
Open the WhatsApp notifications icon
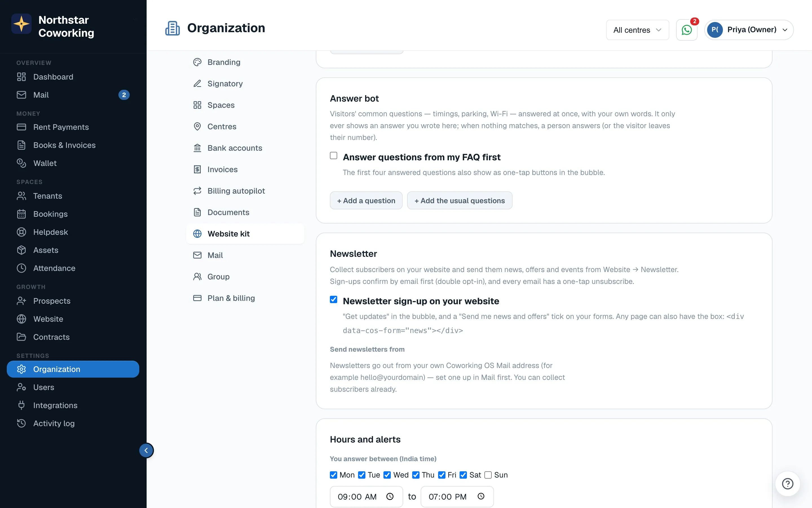[687, 30]
